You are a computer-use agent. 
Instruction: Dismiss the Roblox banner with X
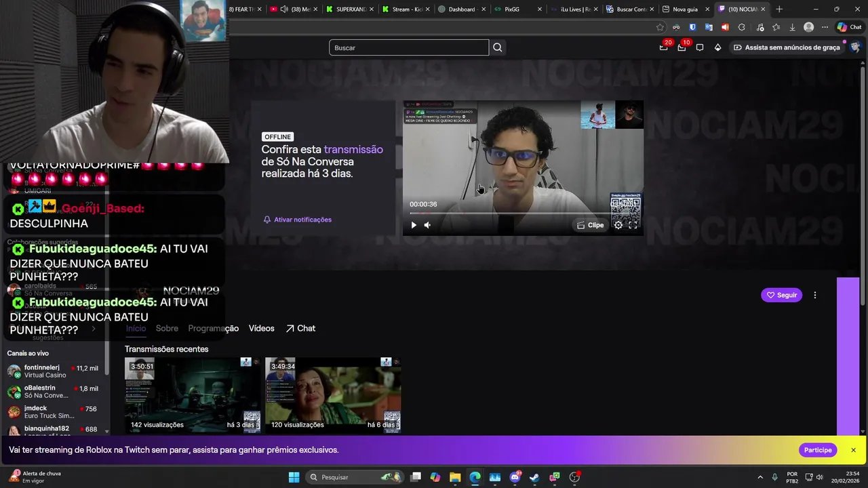point(853,450)
